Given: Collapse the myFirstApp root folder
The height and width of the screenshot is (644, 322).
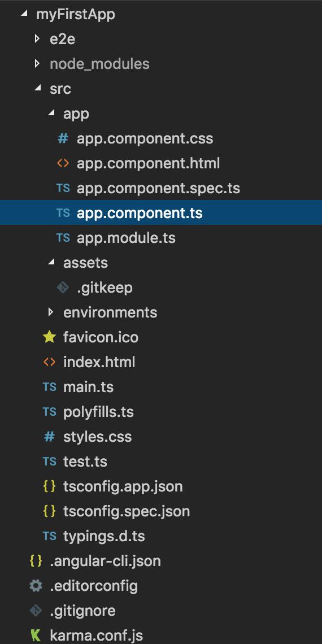Looking at the screenshot, I should click(24, 14).
